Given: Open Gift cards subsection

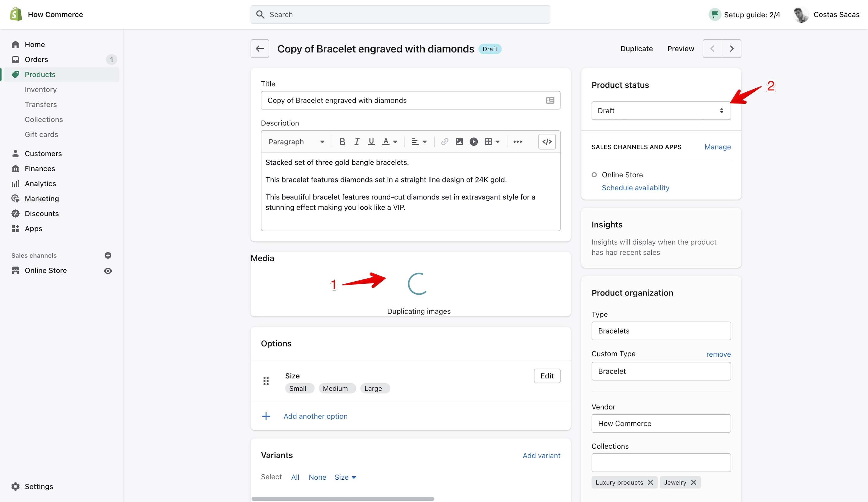Looking at the screenshot, I should click(x=41, y=134).
